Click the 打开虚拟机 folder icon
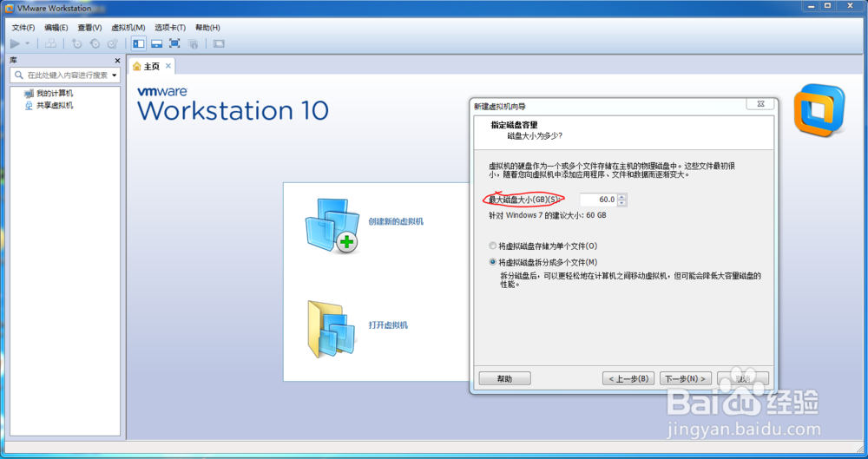 [x=332, y=330]
